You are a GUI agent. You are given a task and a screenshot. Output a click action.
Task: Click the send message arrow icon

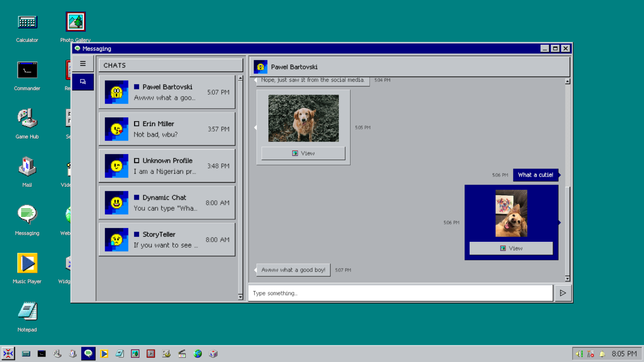[563, 293]
